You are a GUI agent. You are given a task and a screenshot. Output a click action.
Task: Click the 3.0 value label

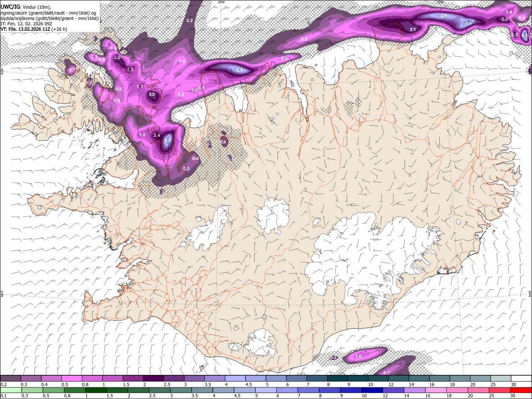pos(117,57)
